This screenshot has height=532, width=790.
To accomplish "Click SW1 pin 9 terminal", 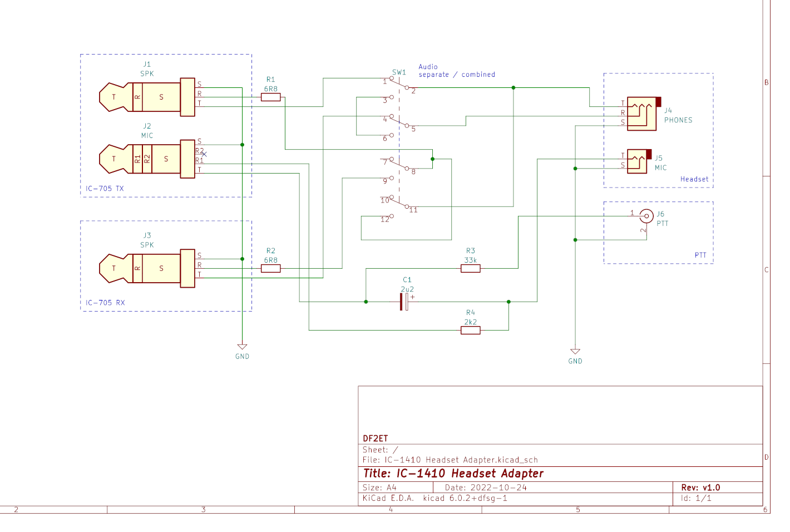I will (392, 178).
